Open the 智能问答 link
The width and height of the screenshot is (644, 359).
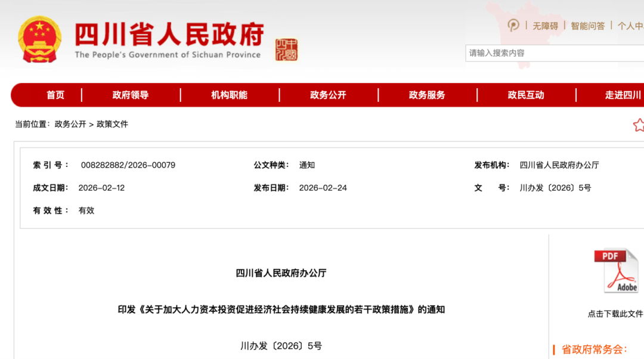coord(587,26)
